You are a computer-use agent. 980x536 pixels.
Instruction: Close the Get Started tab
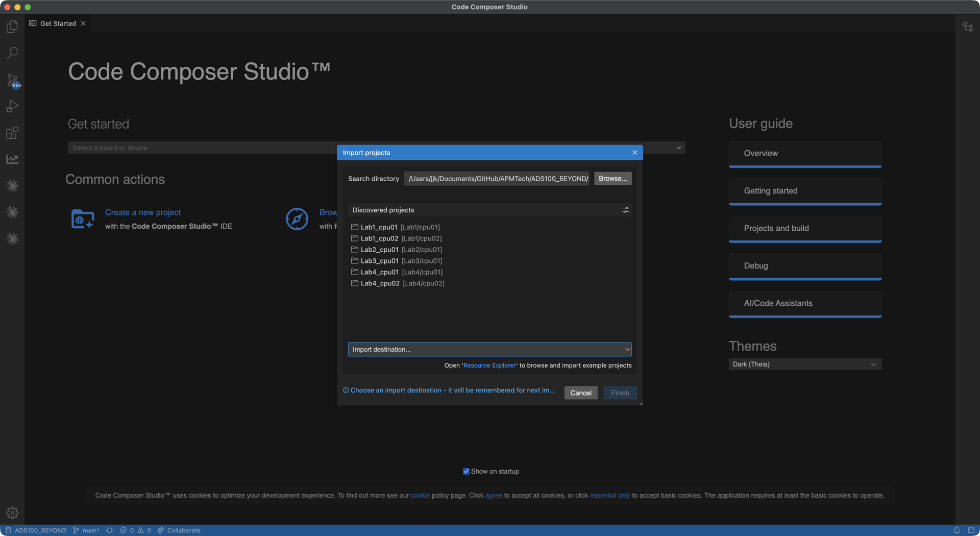(x=83, y=23)
